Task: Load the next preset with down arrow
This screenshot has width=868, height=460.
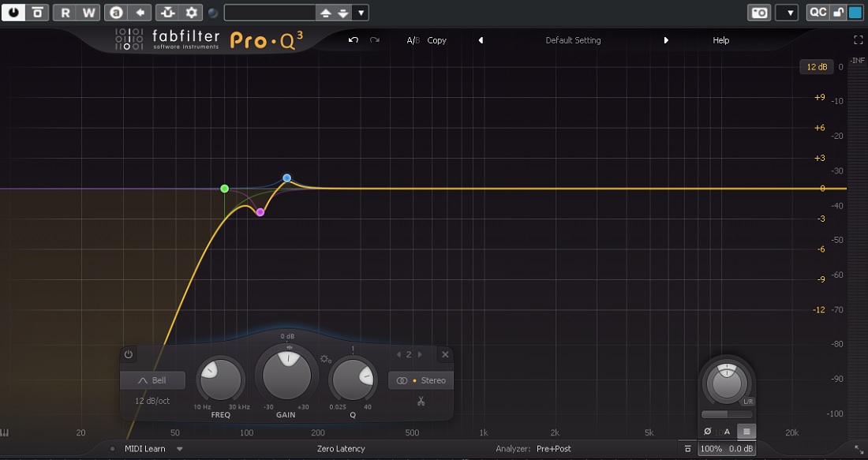Action: (343, 13)
